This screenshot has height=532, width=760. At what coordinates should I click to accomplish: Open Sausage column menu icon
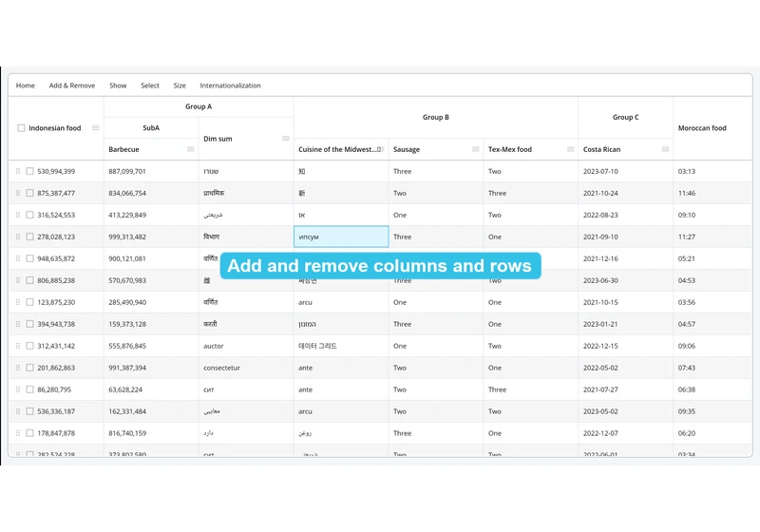click(476, 149)
